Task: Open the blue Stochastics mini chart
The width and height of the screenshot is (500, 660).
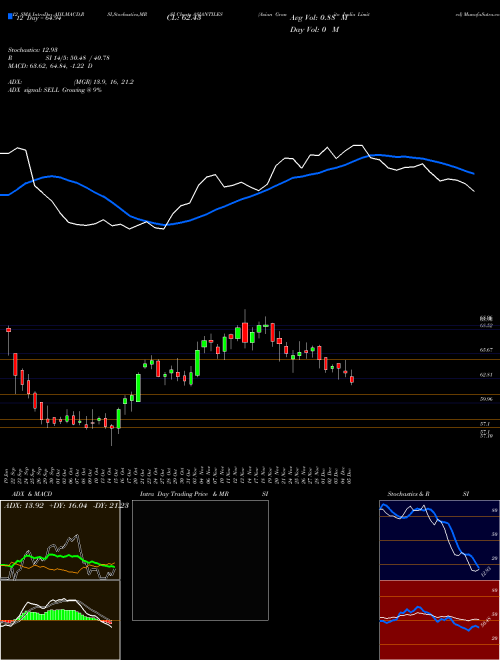Action: click(x=439, y=540)
